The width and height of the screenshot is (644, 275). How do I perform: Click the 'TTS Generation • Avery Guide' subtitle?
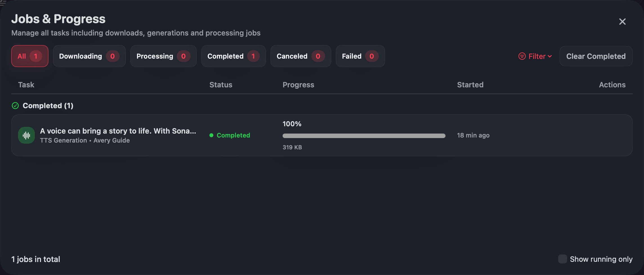85,140
